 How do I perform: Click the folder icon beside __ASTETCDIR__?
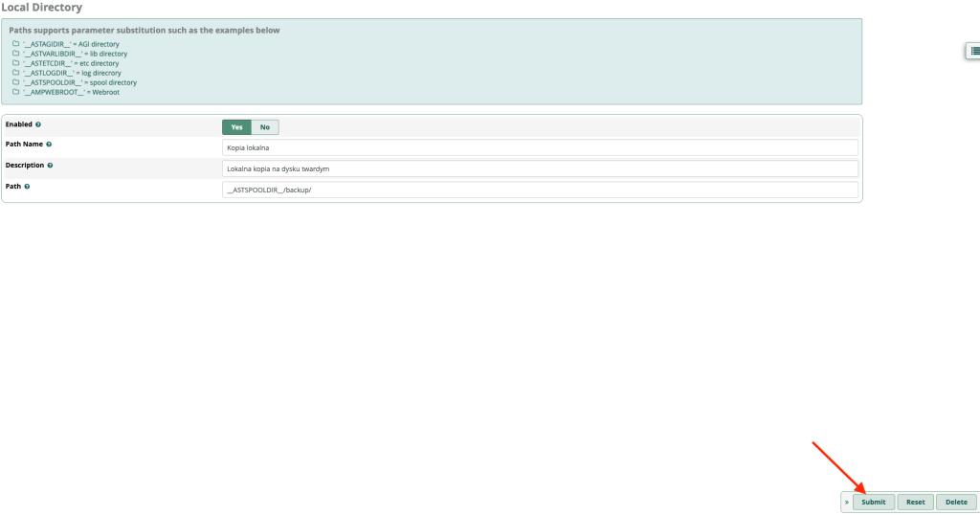coord(15,63)
